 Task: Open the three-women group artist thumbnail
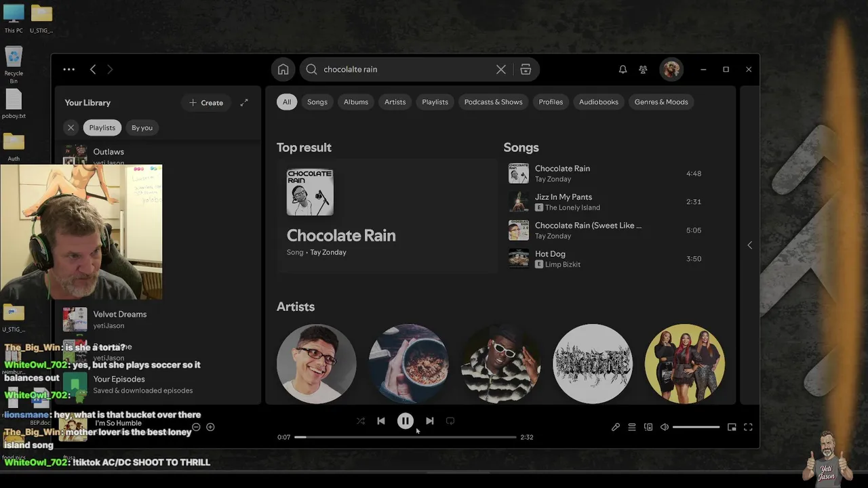(x=685, y=363)
